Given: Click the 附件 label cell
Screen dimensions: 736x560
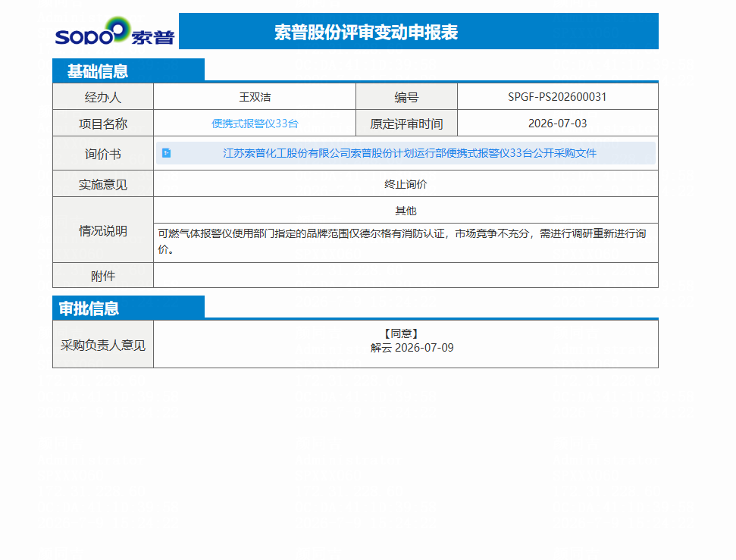Looking at the screenshot, I should pos(103,276).
